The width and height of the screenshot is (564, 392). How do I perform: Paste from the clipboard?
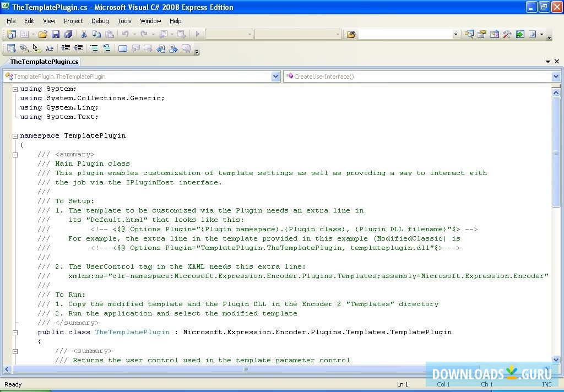click(x=109, y=34)
